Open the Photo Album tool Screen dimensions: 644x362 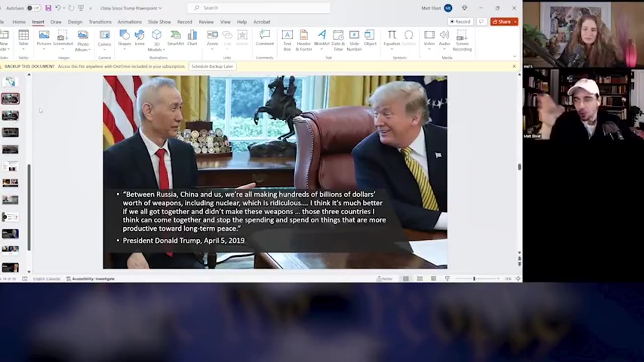[83, 40]
